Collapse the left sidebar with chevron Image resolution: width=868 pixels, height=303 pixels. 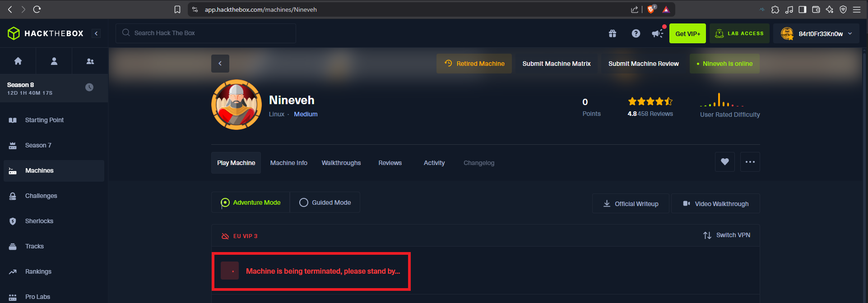click(x=96, y=33)
